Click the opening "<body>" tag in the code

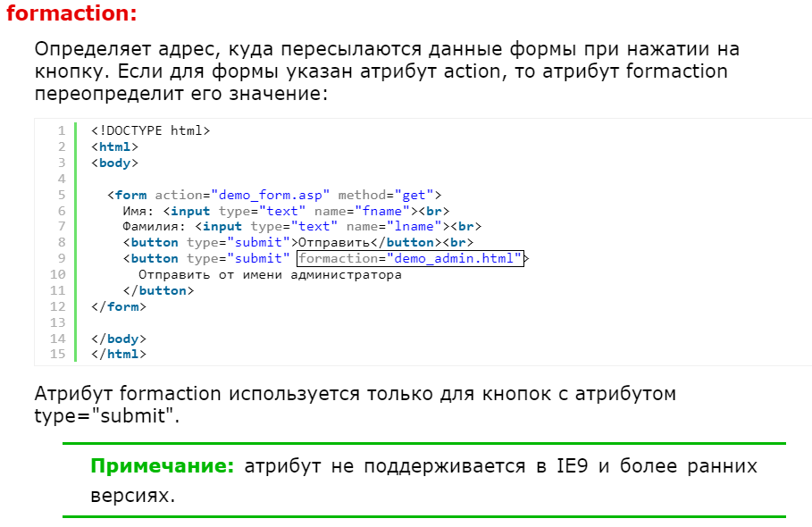point(115,163)
